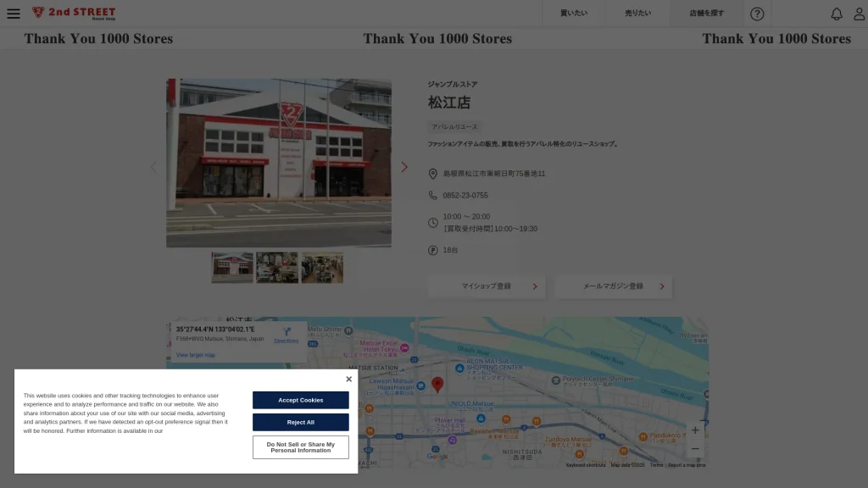Click the phone number 0852-23-0755
868x488 pixels.
[465, 196]
